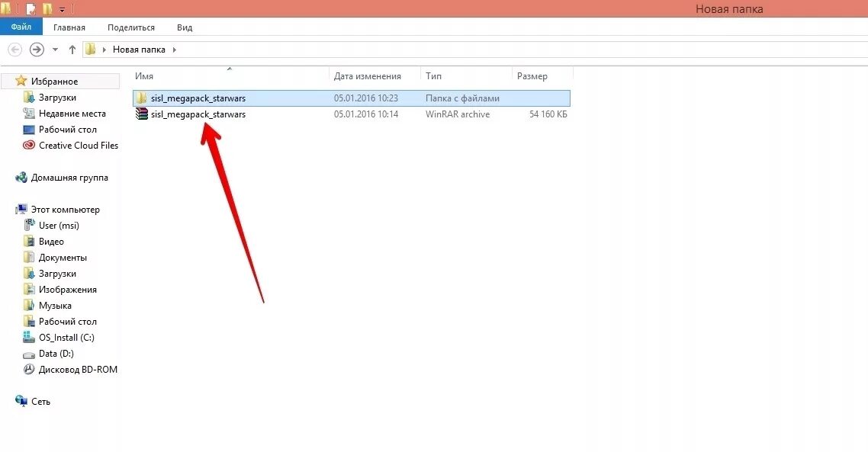Go back with the Back arrow button

pyautogui.click(x=15, y=50)
